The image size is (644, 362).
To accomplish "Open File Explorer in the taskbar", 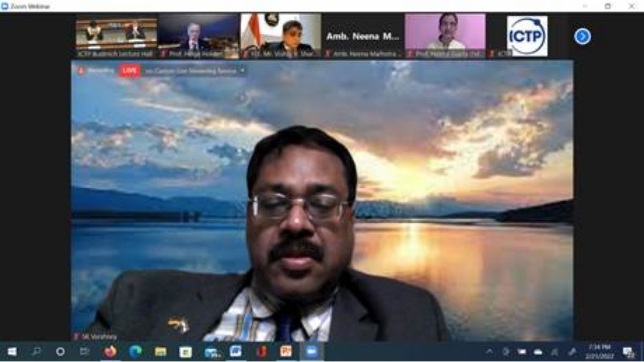I will click(160, 352).
